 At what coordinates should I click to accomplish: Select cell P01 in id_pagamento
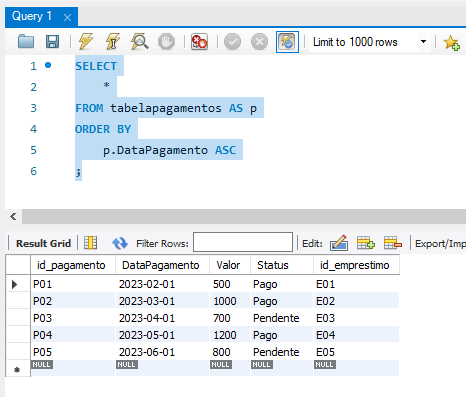tap(73, 284)
